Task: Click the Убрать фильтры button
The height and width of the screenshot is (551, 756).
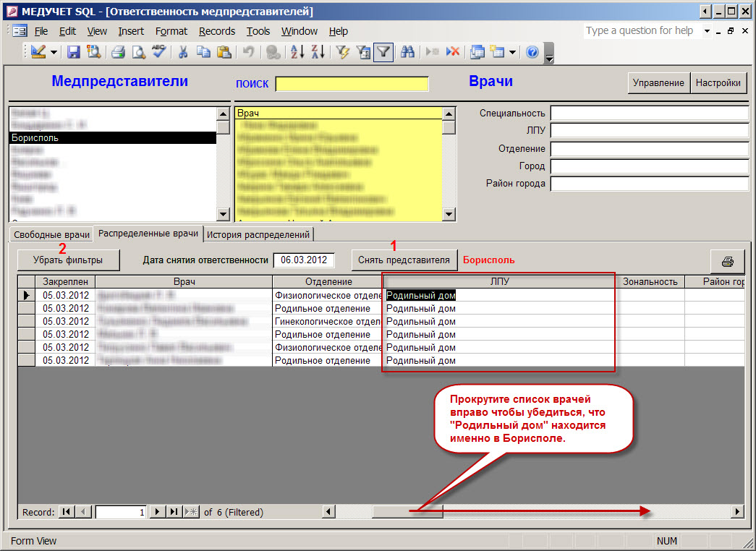Action: [x=68, y=260]
